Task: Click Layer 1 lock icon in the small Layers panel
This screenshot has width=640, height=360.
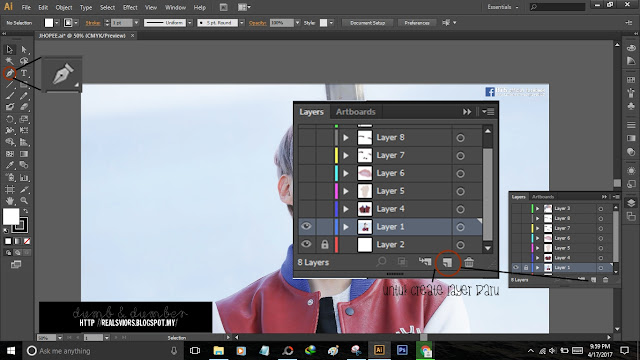Action: click(526, 268)
